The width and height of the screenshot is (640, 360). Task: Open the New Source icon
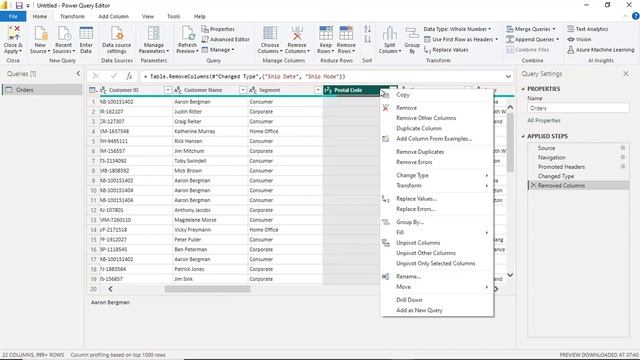(40, 33)
